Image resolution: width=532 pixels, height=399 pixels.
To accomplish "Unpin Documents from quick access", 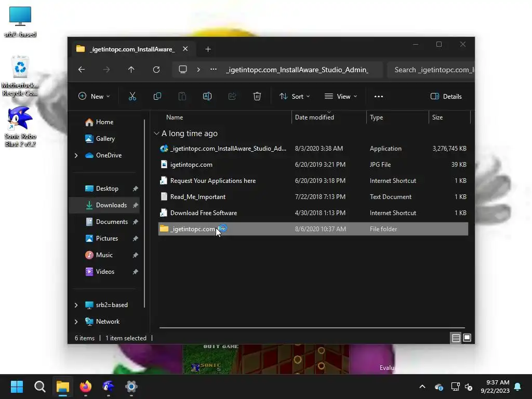I will (136, 222).
